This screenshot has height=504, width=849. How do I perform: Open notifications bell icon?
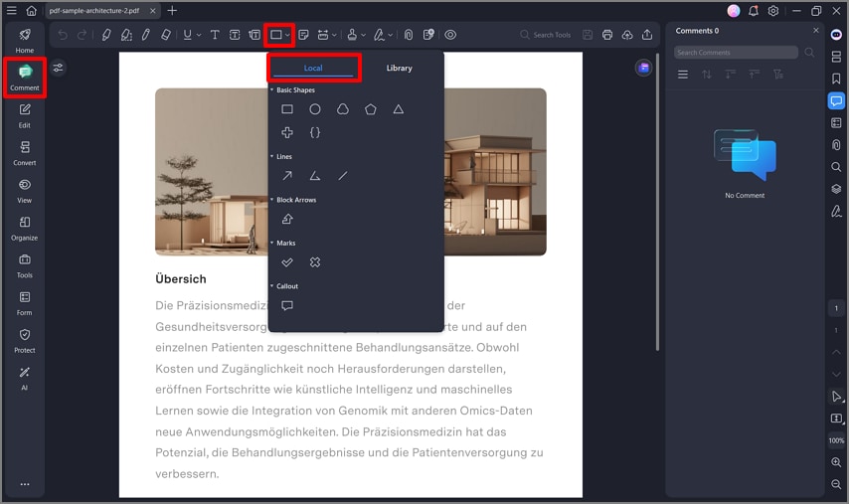click(x=754, y=11)
